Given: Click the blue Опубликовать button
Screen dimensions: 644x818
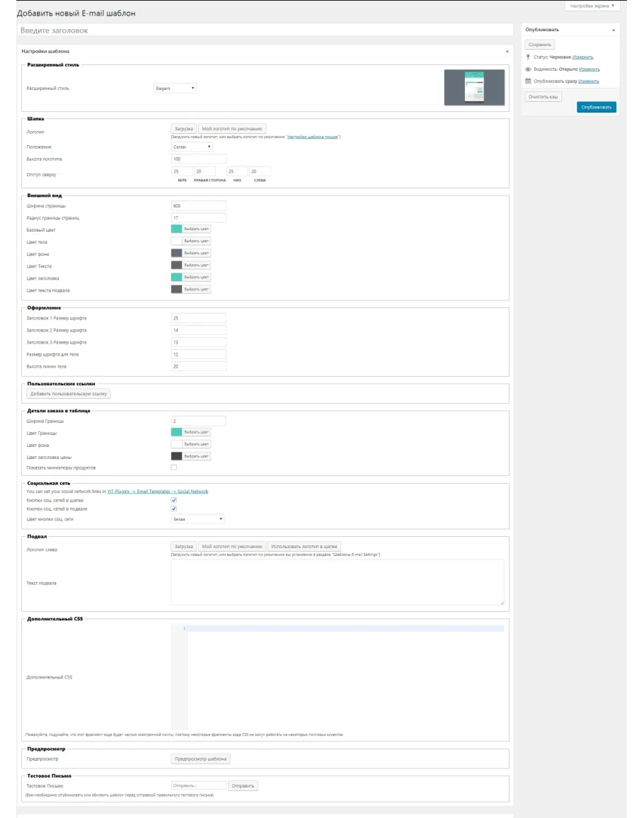Looking at the screenshot, I should click(x=596, y=107).
